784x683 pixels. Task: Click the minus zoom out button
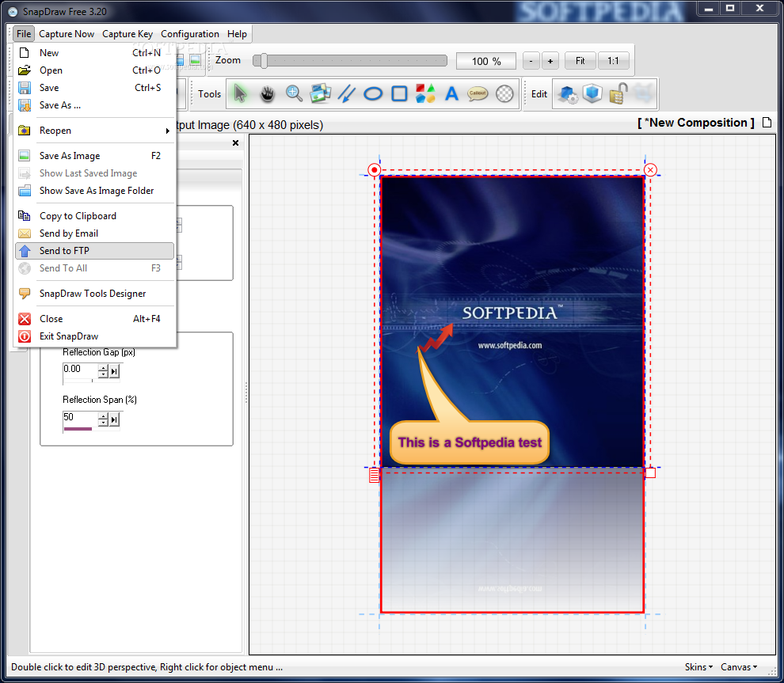(531, 61)
